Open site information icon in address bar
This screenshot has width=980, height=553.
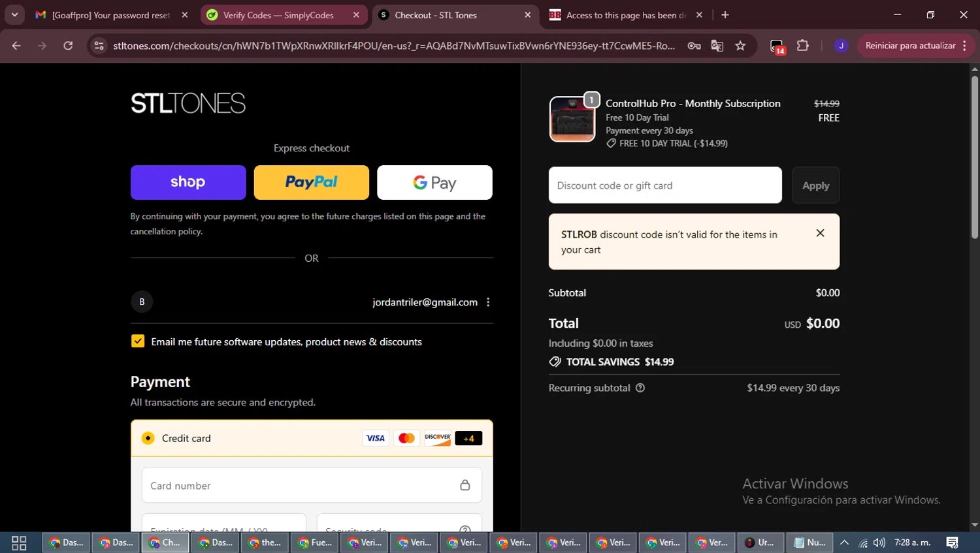tap(99, 46)
